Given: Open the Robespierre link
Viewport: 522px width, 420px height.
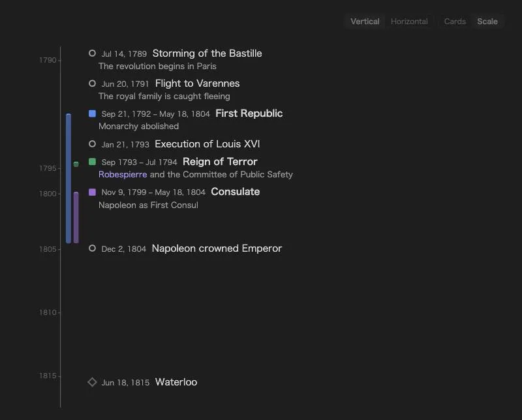Looking at the screenshot, I should pos(123,174).
